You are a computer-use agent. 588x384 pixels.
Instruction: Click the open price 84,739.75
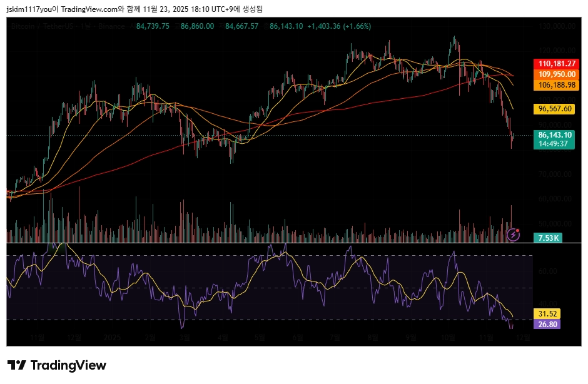[153, 26]
